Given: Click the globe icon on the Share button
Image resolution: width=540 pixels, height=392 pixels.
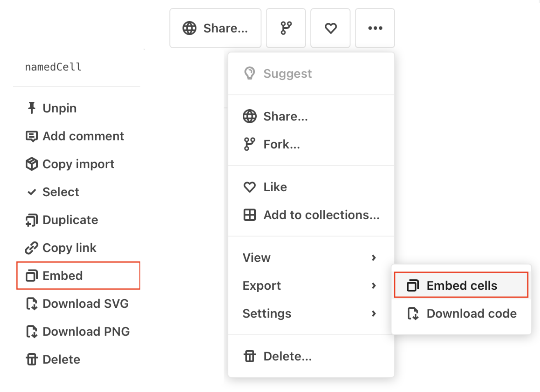Looking at the screenshot, I should 189,28.
